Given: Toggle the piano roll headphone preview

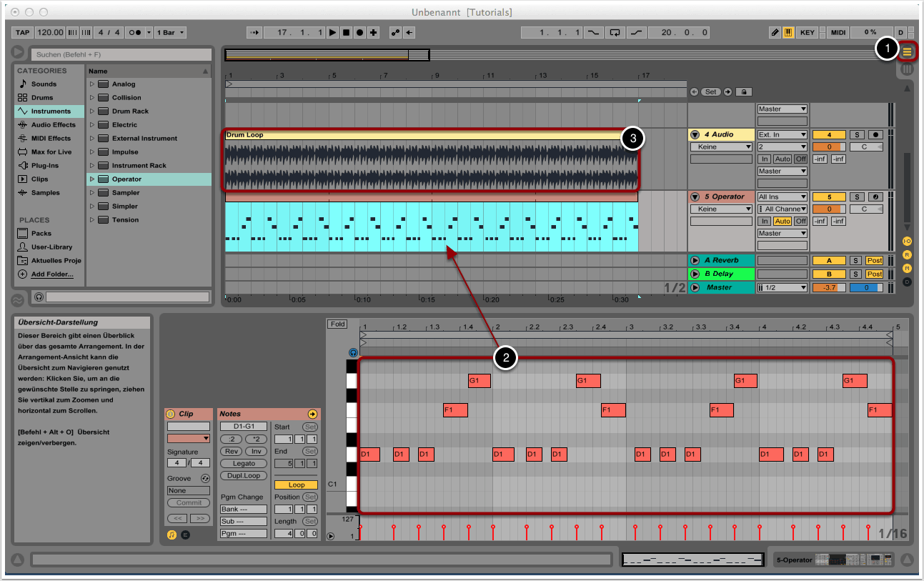Looking at the screenshot, I should (353, 352).
